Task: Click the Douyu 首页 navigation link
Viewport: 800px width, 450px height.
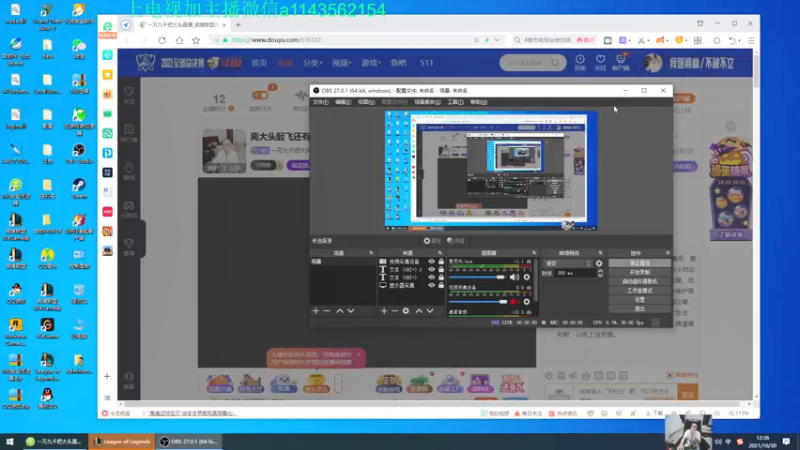Action: (x=259, y=63)
